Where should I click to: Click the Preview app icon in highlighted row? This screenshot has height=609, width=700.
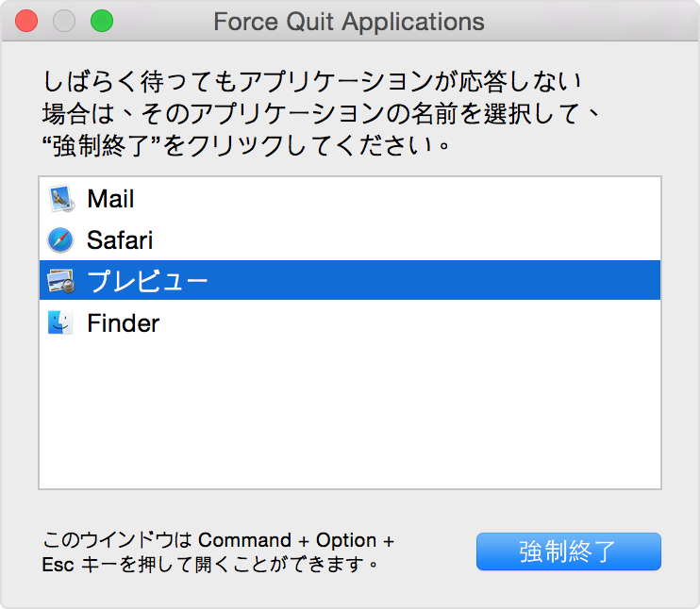point(60,281)
